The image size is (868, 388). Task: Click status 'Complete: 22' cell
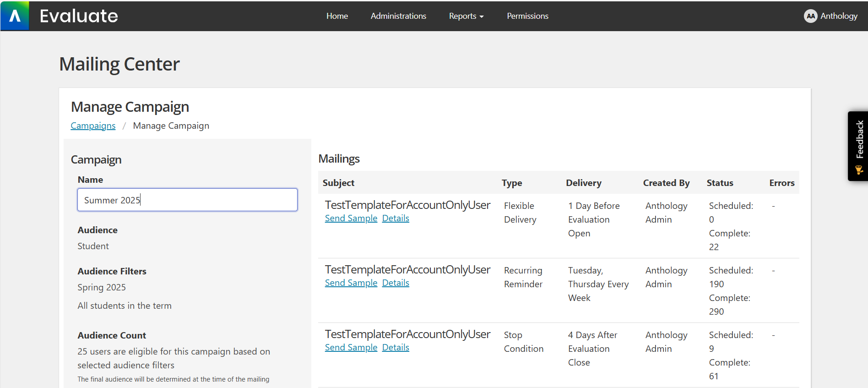click(730, 240)
